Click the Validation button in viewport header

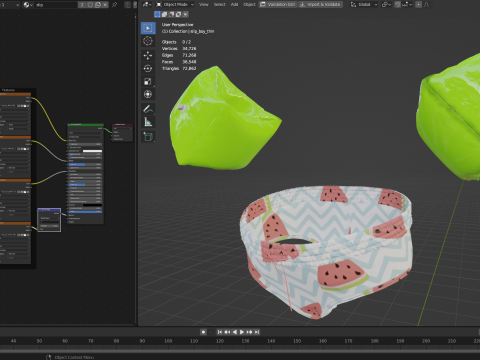tap(278, 4)
